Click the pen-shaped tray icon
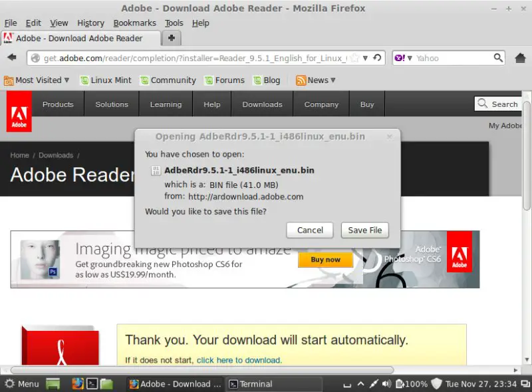Image resolution: width=532 pixels, height=392 pixels. pyautogui.click(x=374, y=384)
